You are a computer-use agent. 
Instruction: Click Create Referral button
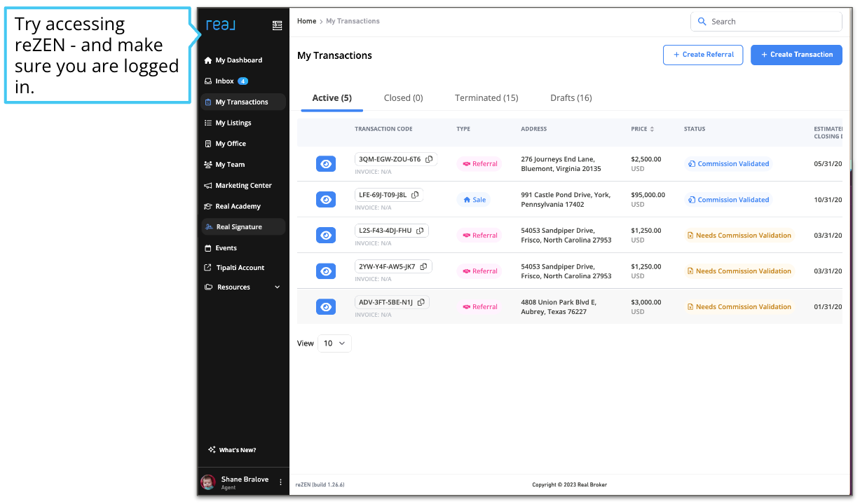coord(703,55)
